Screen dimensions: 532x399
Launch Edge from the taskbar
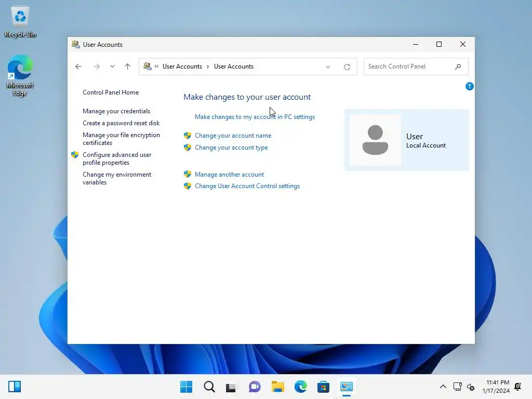tap(301, 387)
